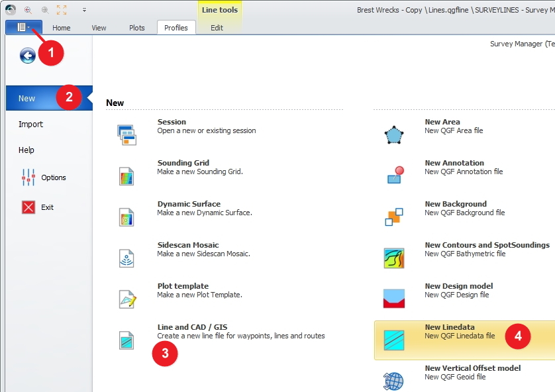Click the New Contours and SpotSoundings icon

pos(393,258)
